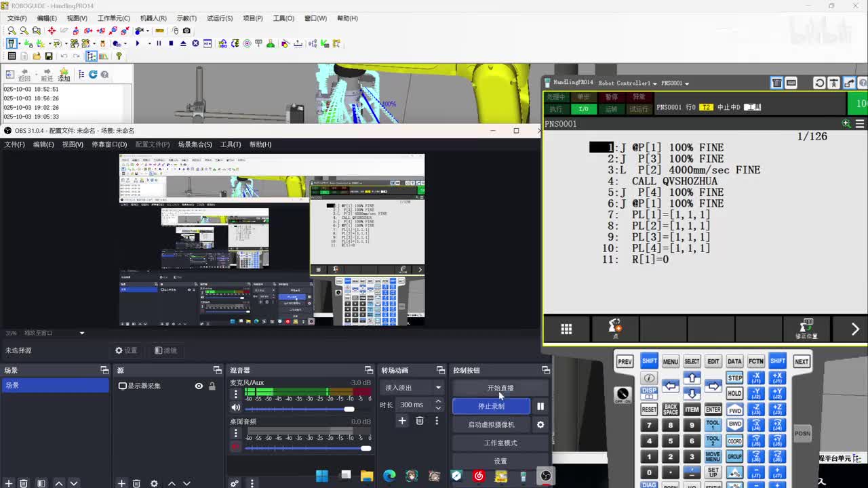Pause the OBS recording
Viewport: 868px width, 488px height.
540,406
